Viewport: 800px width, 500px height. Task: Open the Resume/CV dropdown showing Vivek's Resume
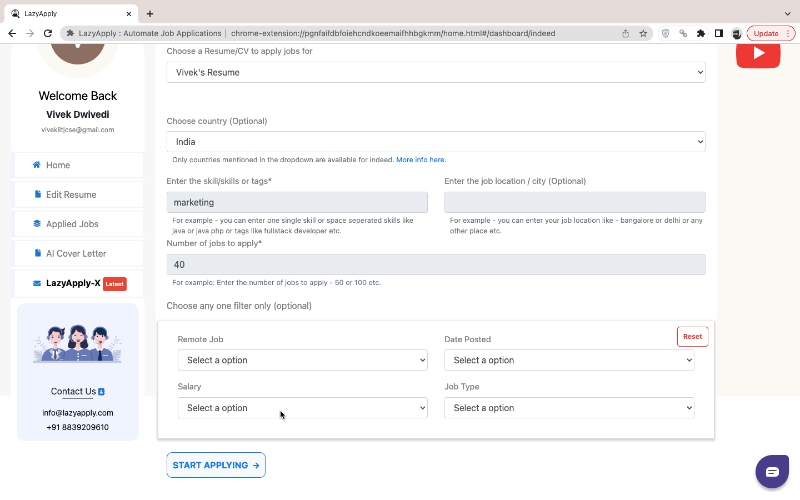(436, 72)
